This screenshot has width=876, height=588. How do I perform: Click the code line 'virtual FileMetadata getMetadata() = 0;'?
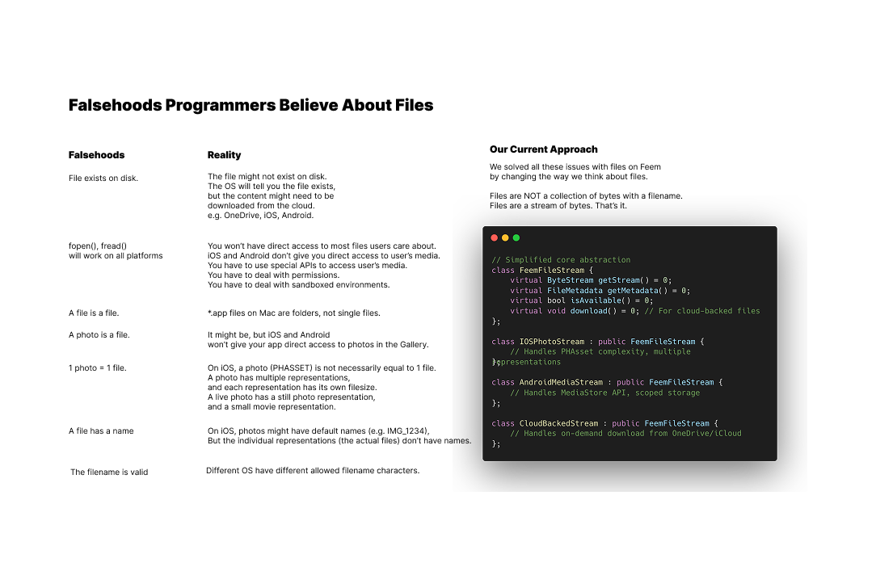(600, 291)
